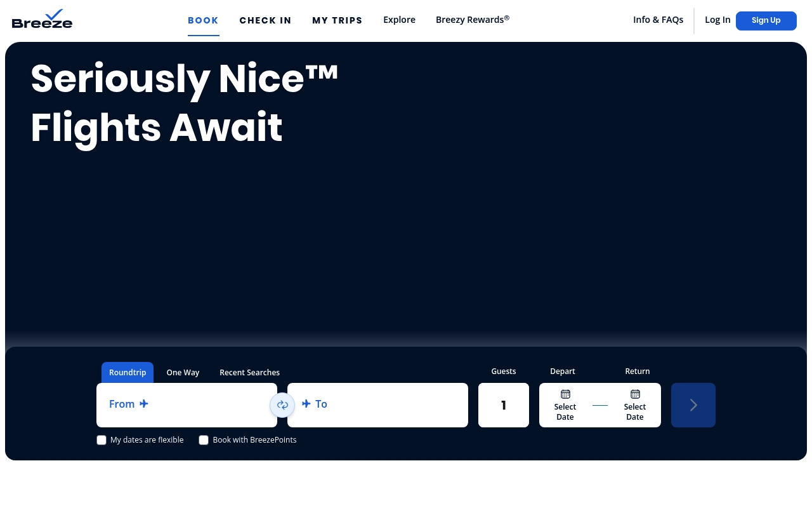Select the Depart date field

(565, 405)
